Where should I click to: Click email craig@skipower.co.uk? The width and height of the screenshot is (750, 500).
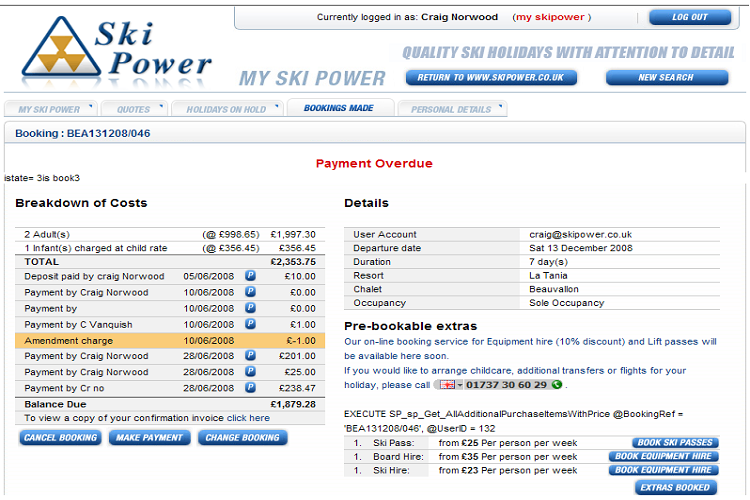[580, 234]
